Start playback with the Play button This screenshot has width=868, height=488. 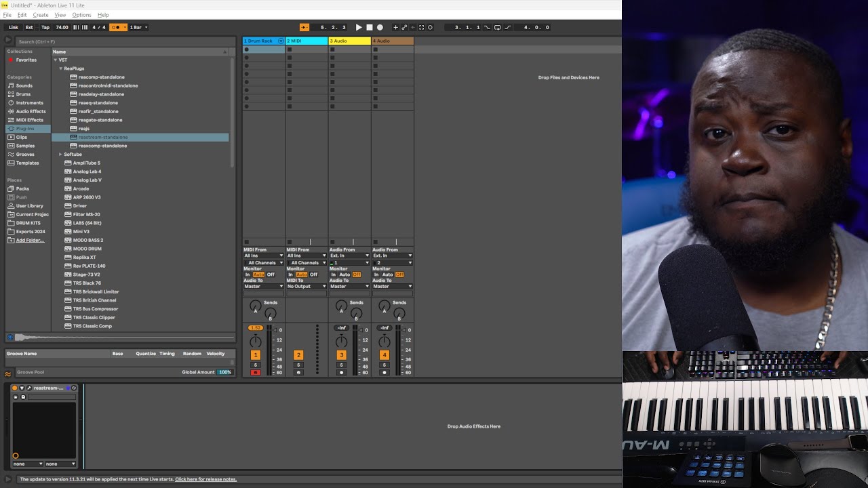pos(359,28)
